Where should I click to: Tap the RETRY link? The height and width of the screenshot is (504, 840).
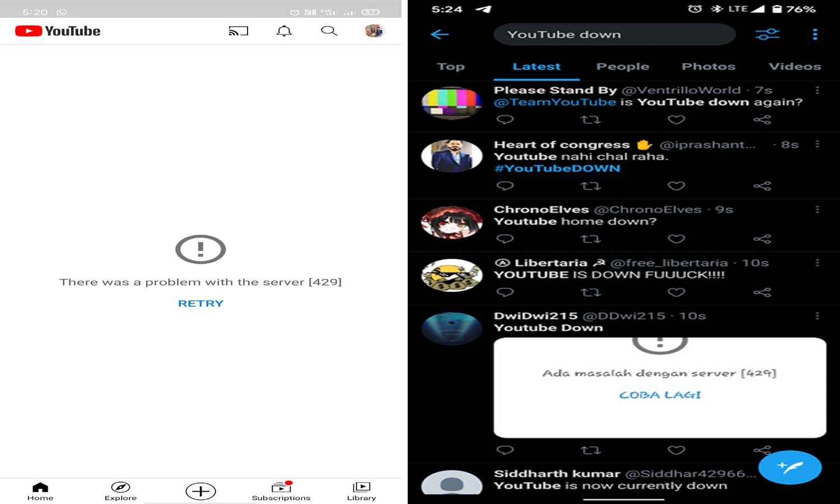(x=200, y=304)
